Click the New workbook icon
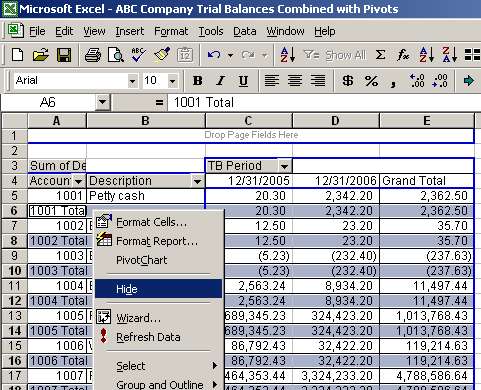This screenshot has width=481, height=390. click(x=17, y=54)
